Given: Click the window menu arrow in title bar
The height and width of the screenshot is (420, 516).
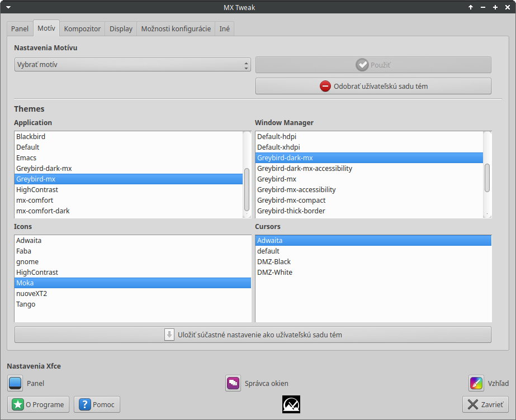Looking at the screenshot, I should [8, 7].
